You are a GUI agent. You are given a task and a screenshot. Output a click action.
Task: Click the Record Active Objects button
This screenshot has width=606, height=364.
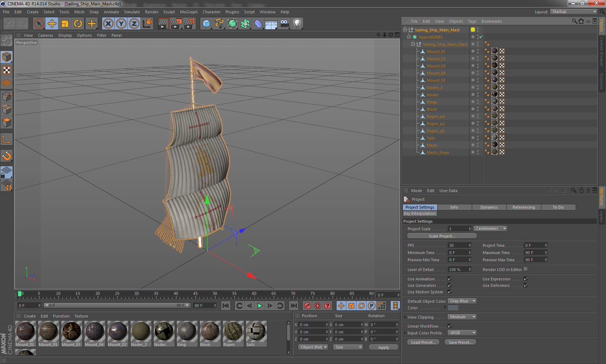[x=307, y=306]
